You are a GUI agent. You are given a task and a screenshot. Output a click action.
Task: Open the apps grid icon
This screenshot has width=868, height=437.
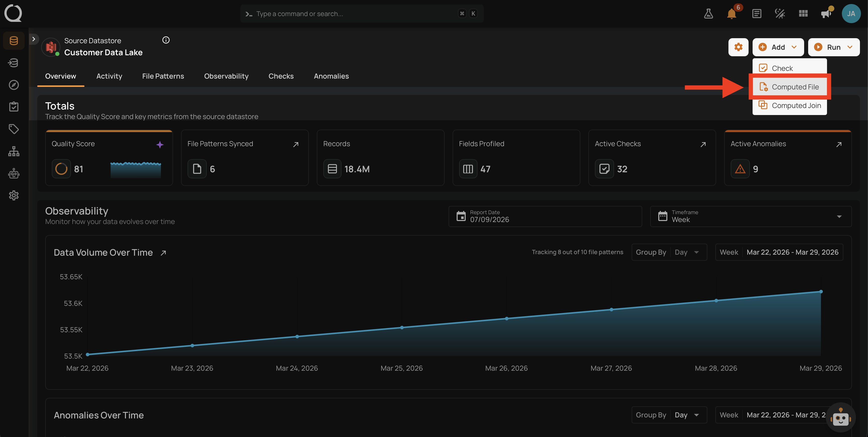[x=803, y=14]
